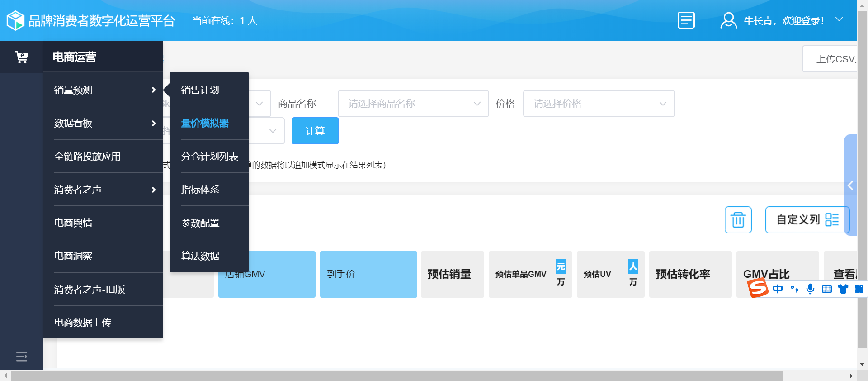Image resolution: width=868 pixels, height=381 pixels.
Task: Click the 自定义列 button
Action: pos(807,220)
